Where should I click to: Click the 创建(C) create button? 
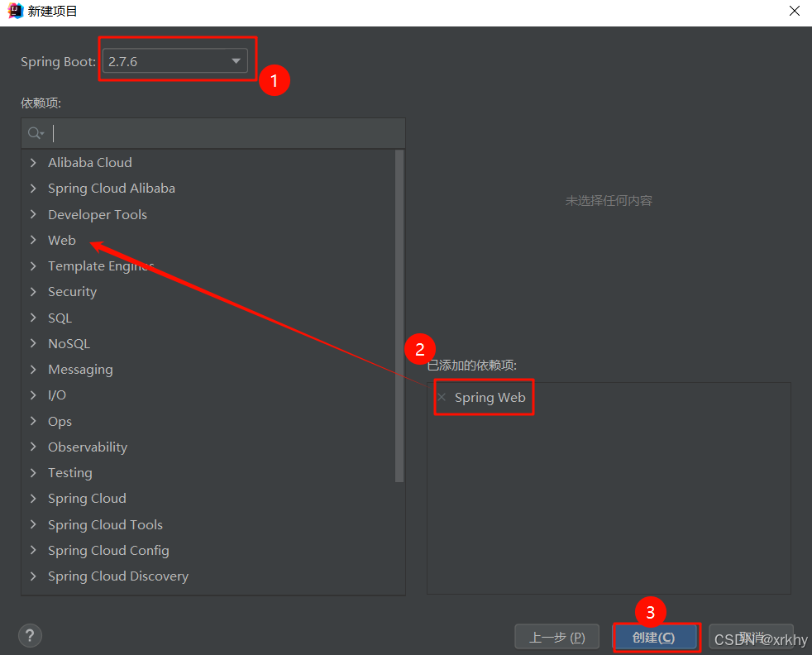[x=655, y=637]
